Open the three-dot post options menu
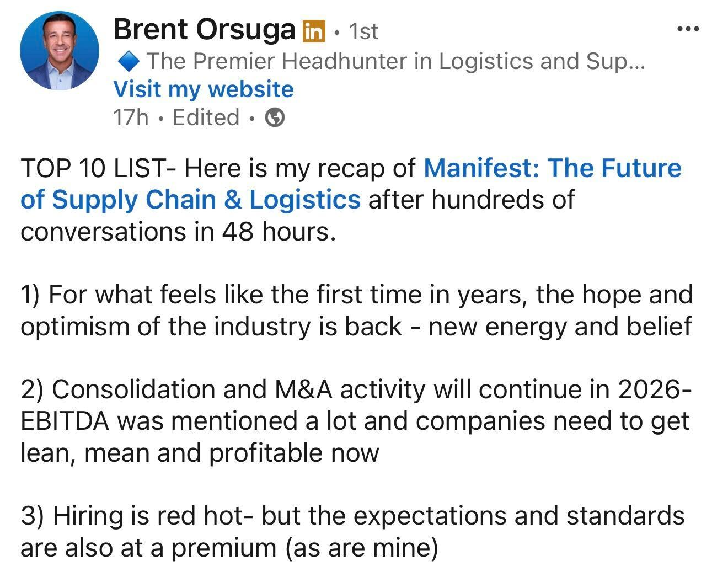This screenshot has height=577, width=728. [x=688, y=29]
